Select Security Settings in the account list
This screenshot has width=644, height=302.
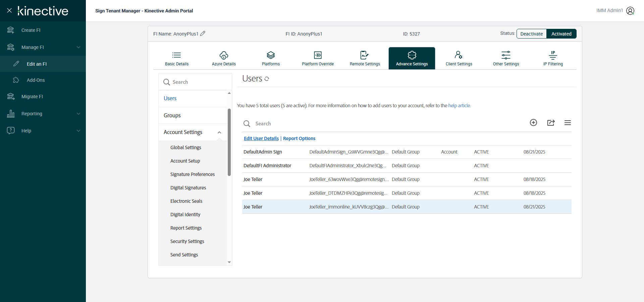point(187,241)
